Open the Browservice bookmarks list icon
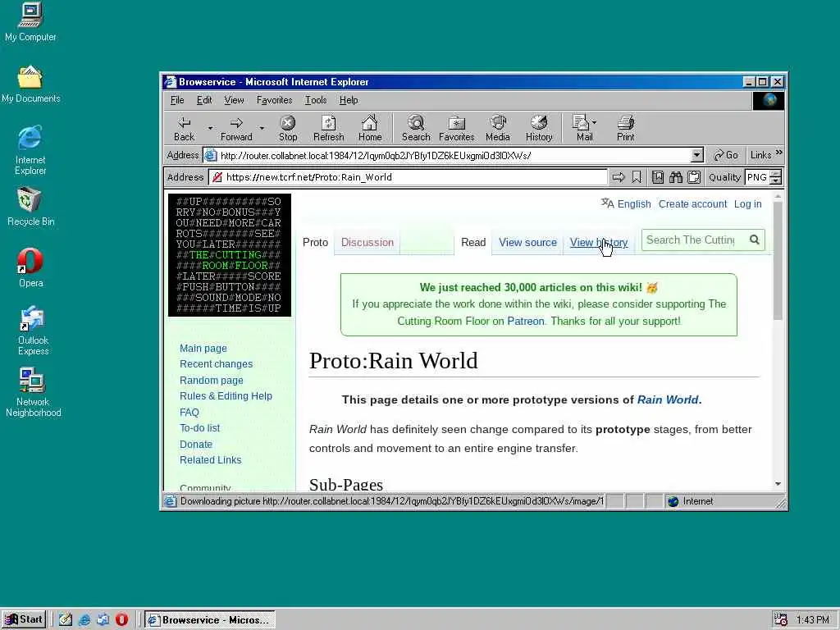 (658, 177)
